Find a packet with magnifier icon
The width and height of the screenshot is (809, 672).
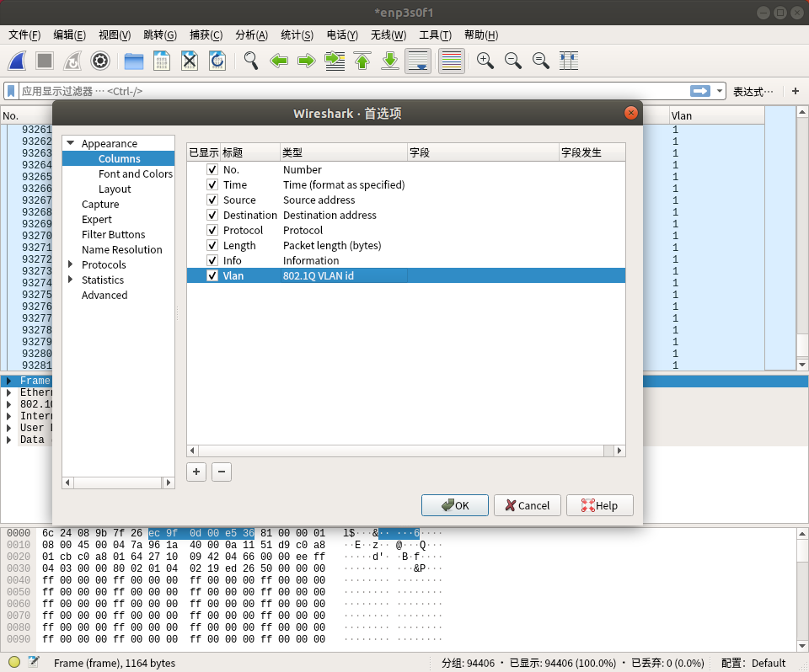251,61
